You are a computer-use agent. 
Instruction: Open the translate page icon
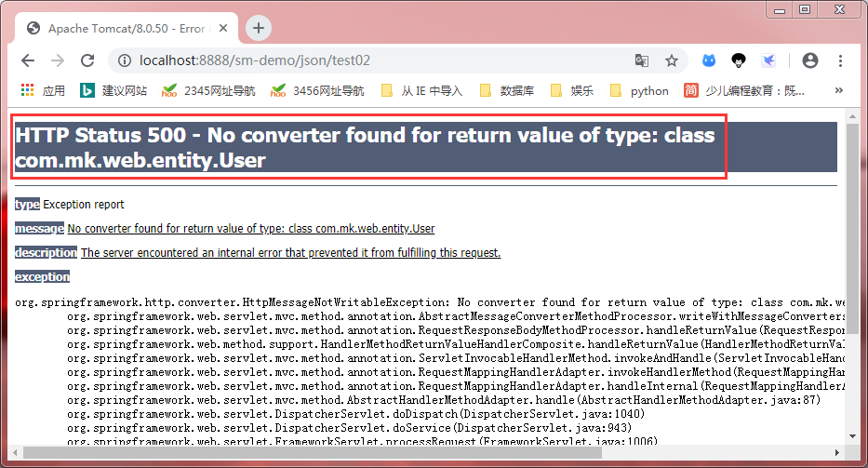coord(642,60)
